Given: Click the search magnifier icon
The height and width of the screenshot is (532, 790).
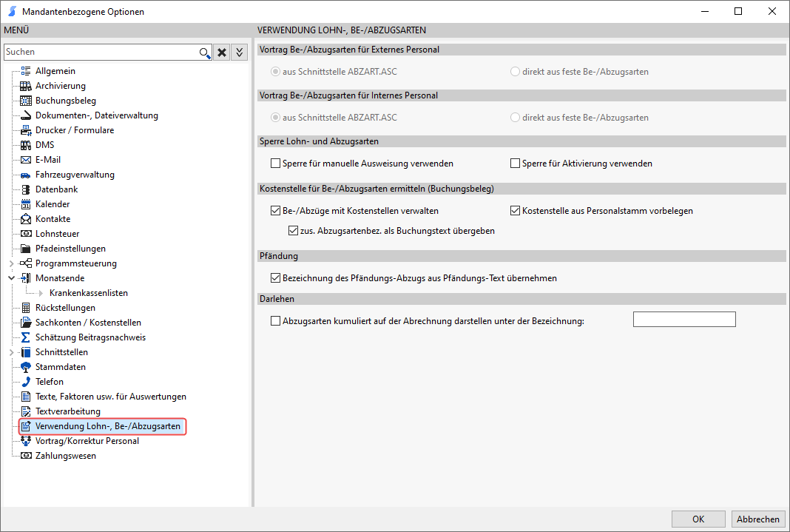Looking at the screenshot, I should point(205,53).
